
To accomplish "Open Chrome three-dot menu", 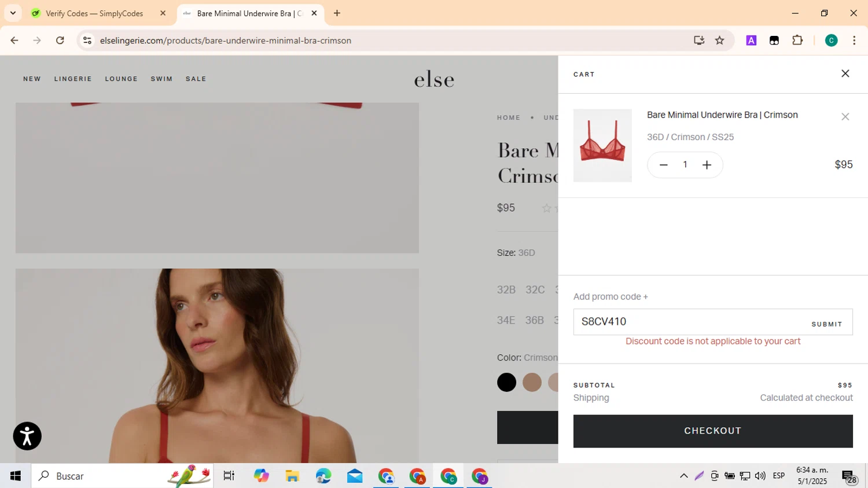I will click(854, 41).
